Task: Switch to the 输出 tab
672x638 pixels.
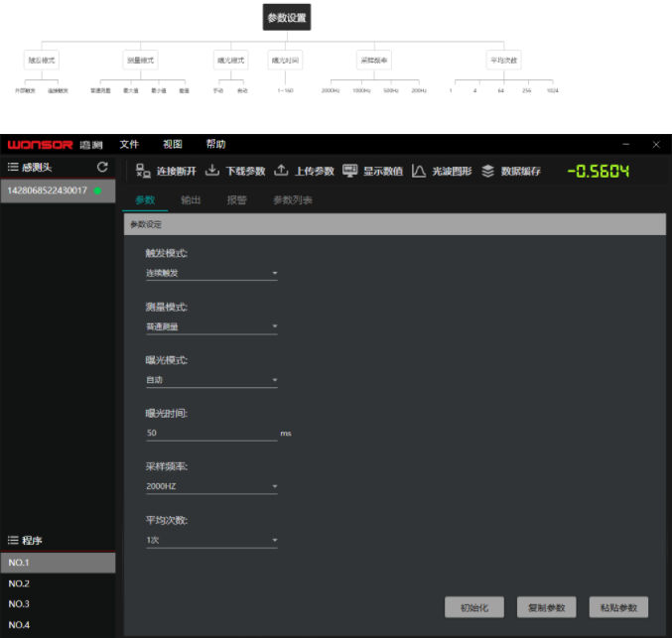Action: pos(191,200)
